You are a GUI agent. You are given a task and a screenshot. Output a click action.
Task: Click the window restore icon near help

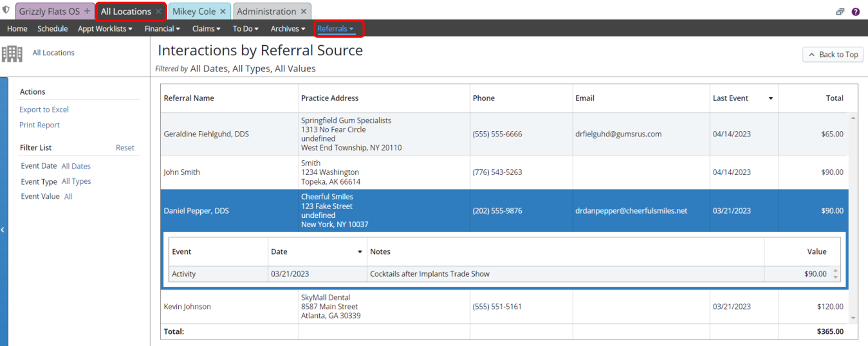pyautogui.click(x=840, y=12)
